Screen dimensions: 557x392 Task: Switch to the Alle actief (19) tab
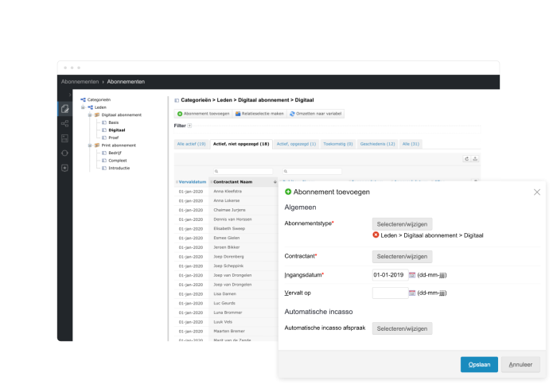tap(191, 144)
